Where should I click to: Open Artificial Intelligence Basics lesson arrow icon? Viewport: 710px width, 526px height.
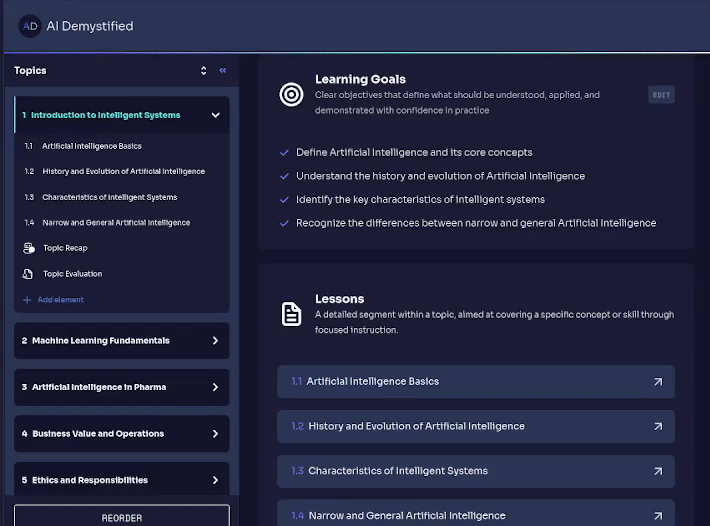(x=657, y=382)
